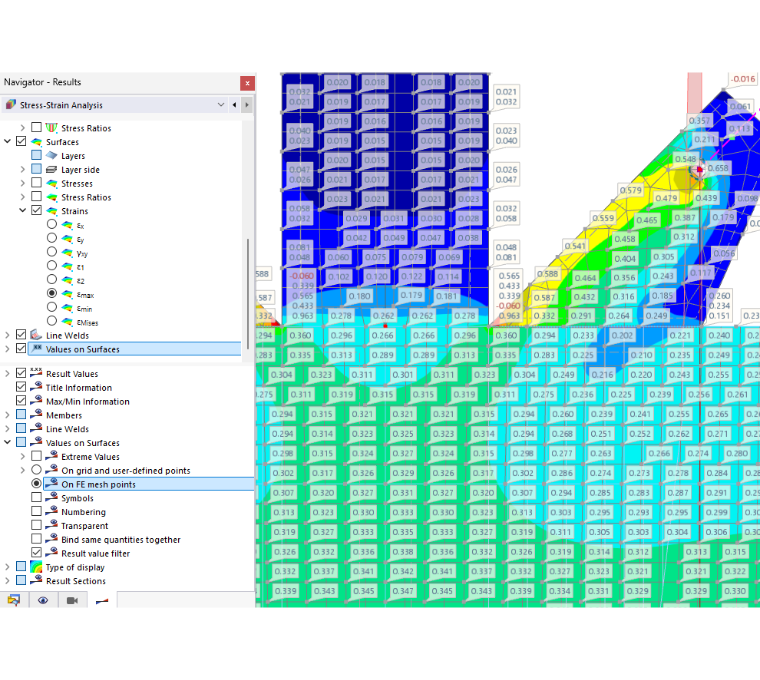Viewport: 760px width, 680px height.
Task: Click the Result Sections icon
Action: point(36,580)
